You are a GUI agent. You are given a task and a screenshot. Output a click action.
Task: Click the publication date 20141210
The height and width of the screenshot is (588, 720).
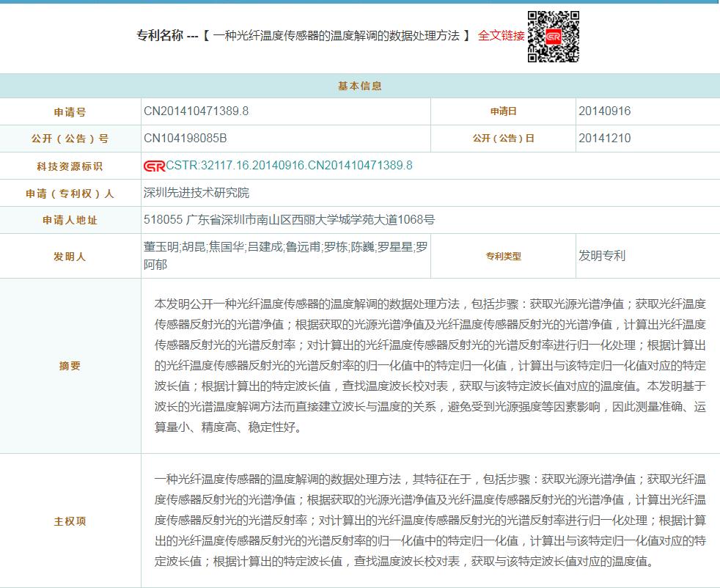coord(604,139)
